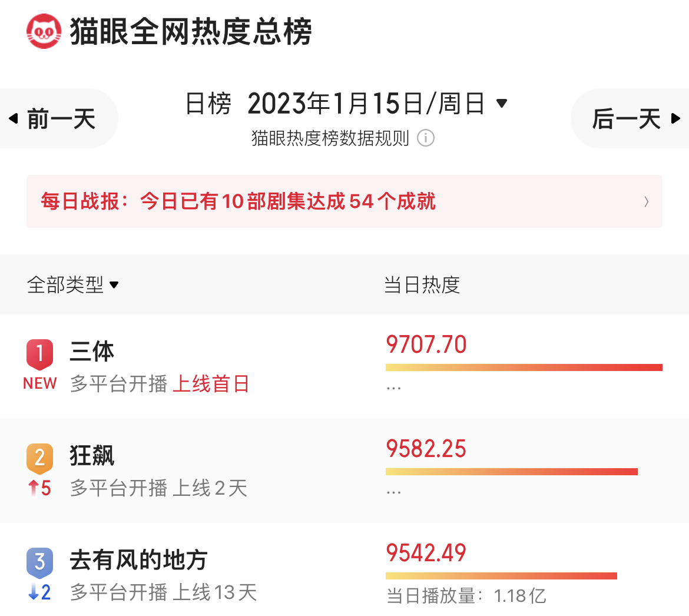Click the NEW tag under rank 1
Image resolution: width=689 pixels, height=616 pixels.
tap(39, 383)
